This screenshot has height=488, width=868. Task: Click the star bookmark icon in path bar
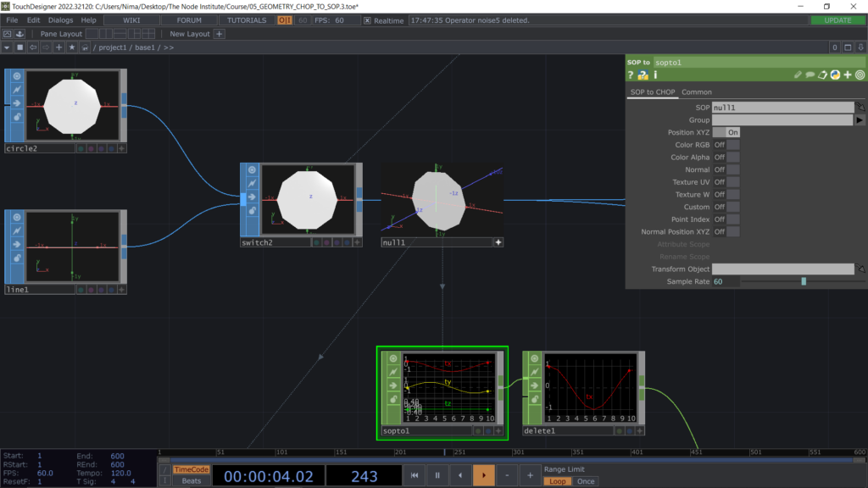pos(72,47)
